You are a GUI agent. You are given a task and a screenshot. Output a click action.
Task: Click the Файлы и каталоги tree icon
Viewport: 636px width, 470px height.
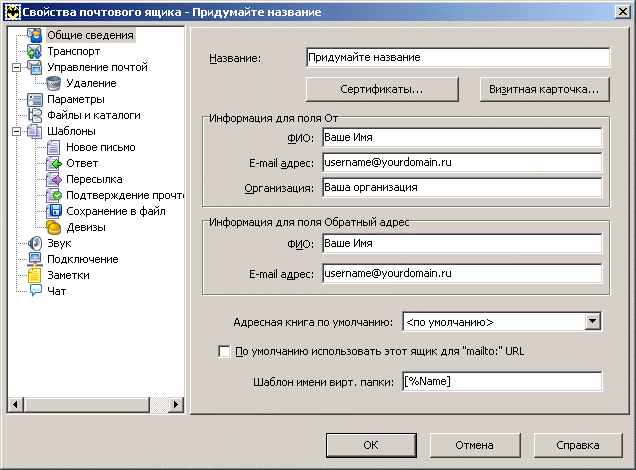pos(34,115)
